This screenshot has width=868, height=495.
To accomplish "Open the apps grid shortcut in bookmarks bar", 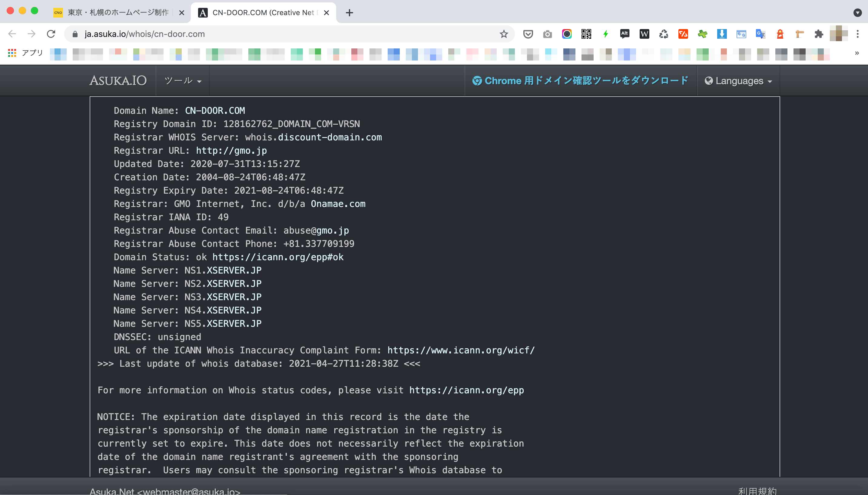I will [12, 53].
